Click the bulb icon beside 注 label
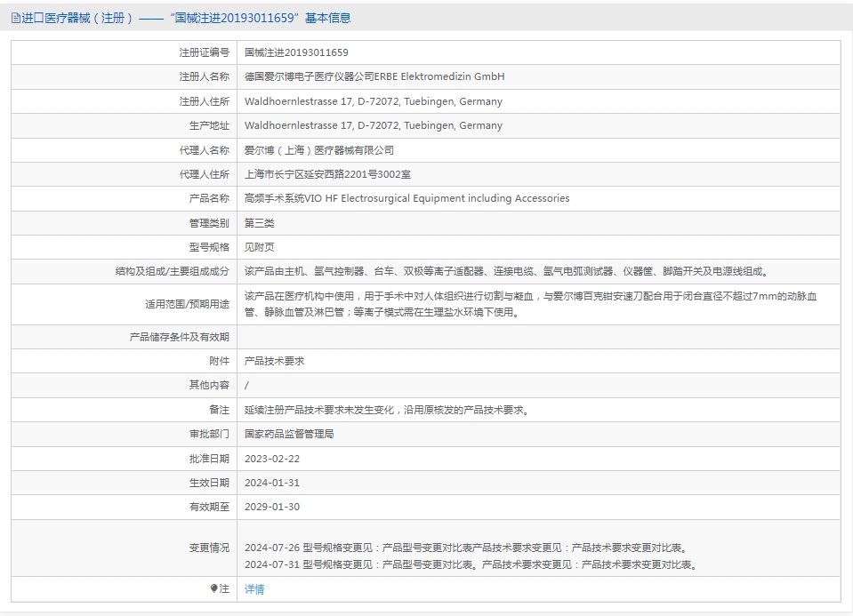 coord(214,588)
